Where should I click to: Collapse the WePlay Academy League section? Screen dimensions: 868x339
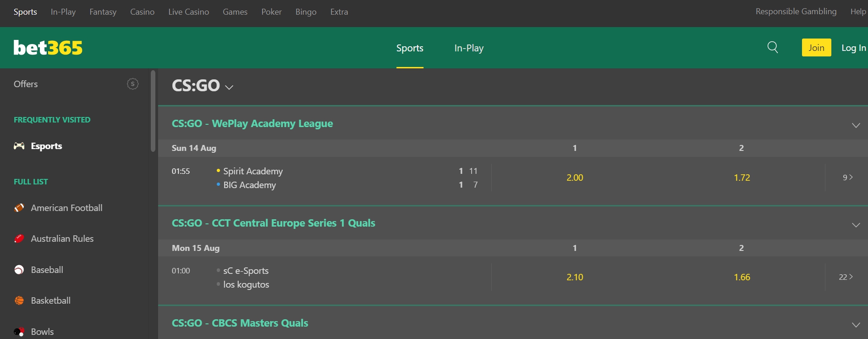coord(855,125)
